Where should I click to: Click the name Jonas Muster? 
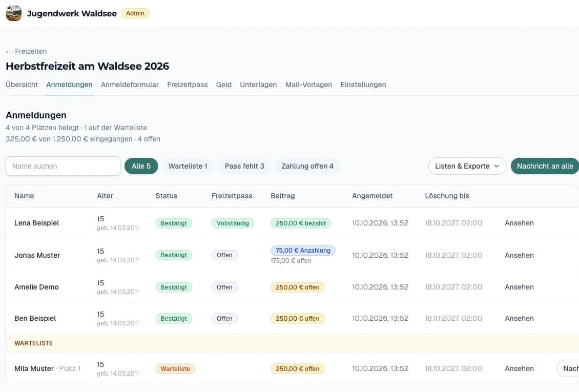[x=37, y=255]
